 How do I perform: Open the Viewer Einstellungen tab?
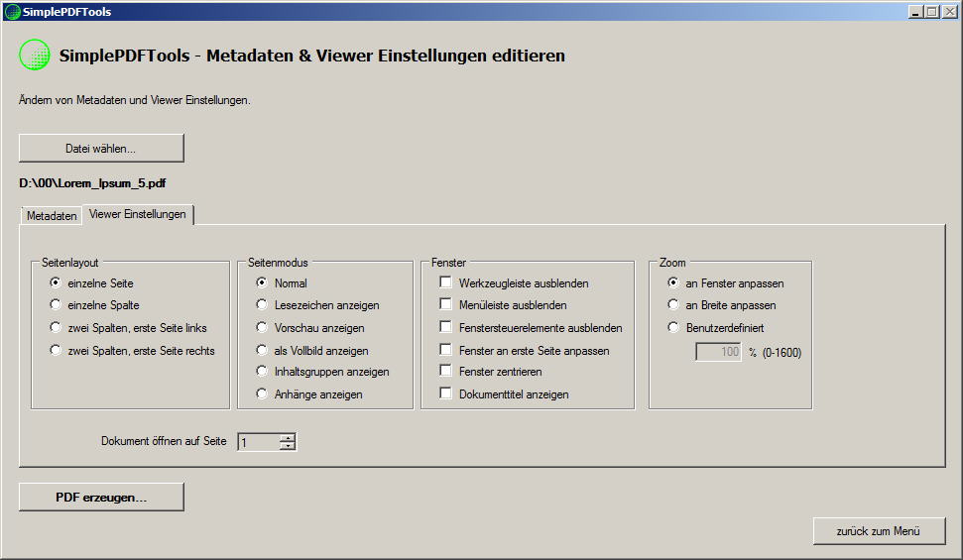[x=138, y=214]
